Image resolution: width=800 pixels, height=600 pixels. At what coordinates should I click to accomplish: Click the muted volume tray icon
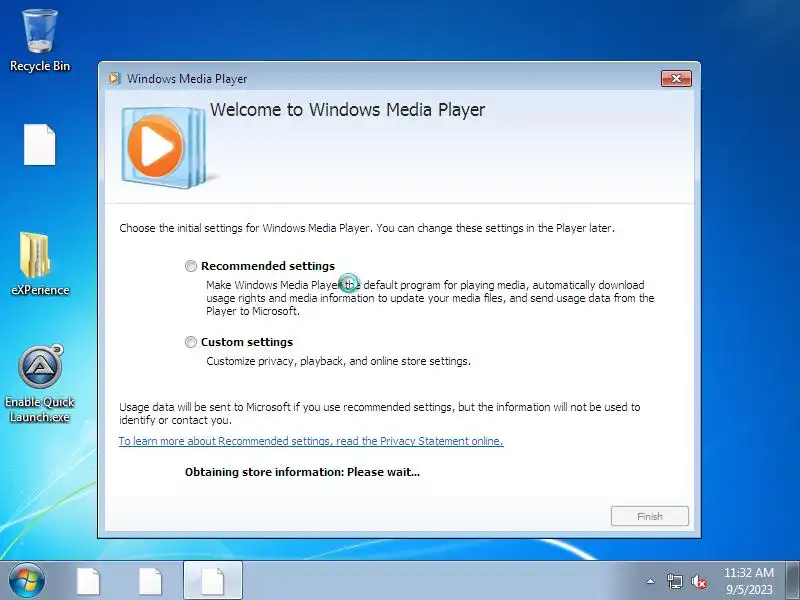click(x=698, y=581)
